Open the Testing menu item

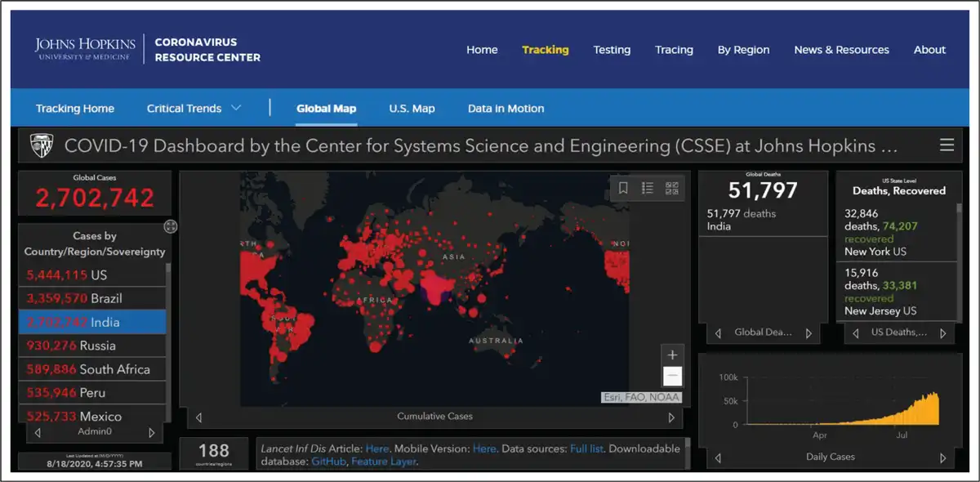click(612, 50)
